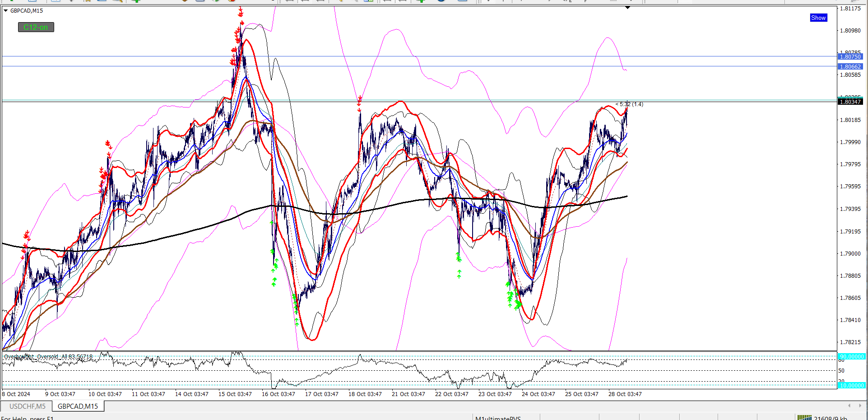This screenshot has width=868, height=420.
Task: Click the 24 Oct 03:47 time label
Action: point(538,394)
